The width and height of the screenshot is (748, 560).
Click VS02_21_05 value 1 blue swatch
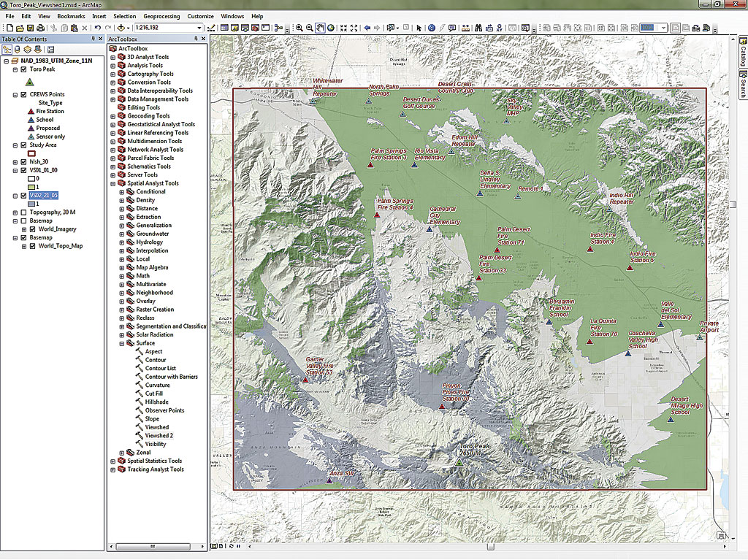click(31, 204)
